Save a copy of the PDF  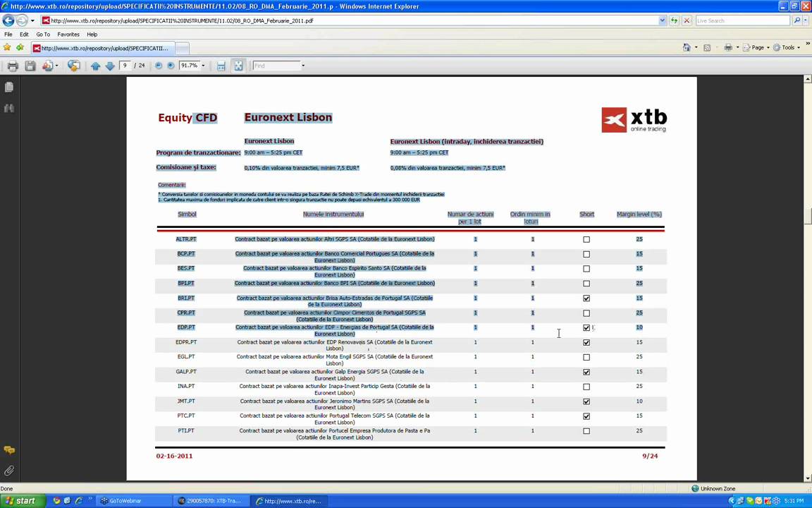click(x=30, y=66)
